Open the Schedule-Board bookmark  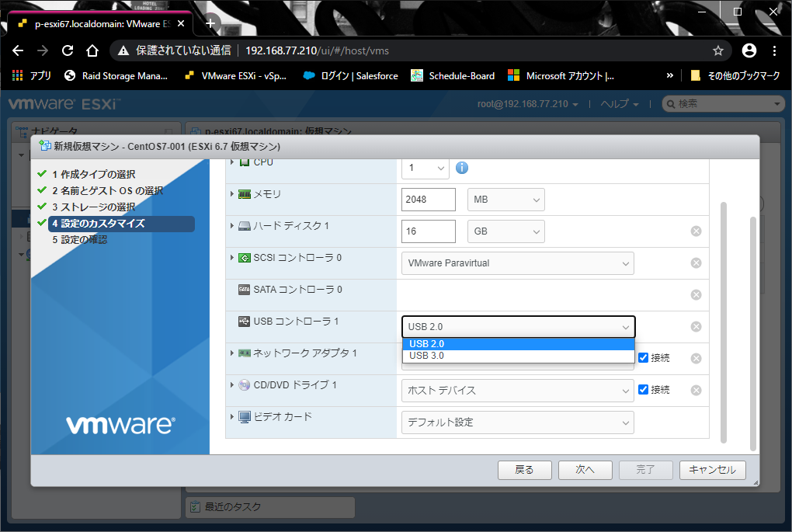click(x=453, y=76)
